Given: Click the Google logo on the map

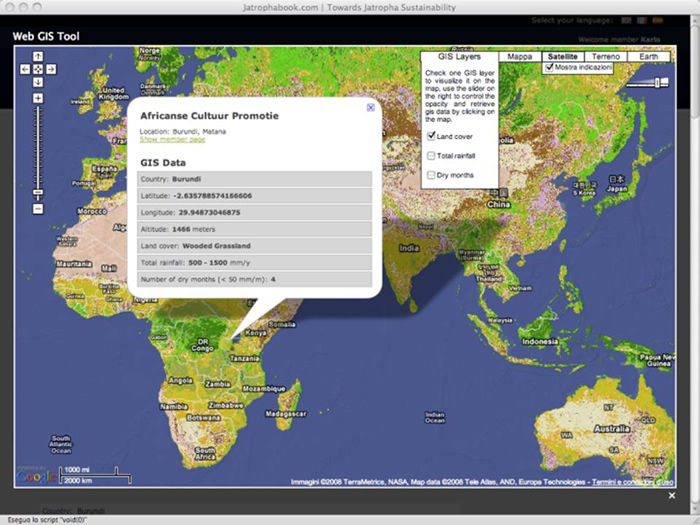Looking at the screenshot, I should (36, 476).
